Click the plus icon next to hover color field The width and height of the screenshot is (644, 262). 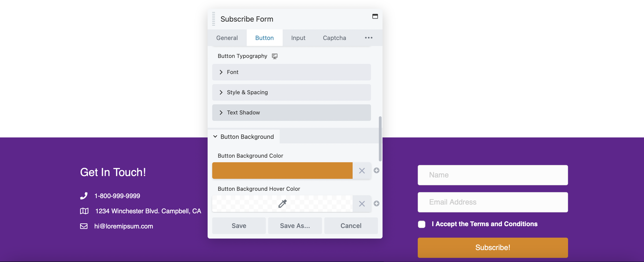click(376, 203)
